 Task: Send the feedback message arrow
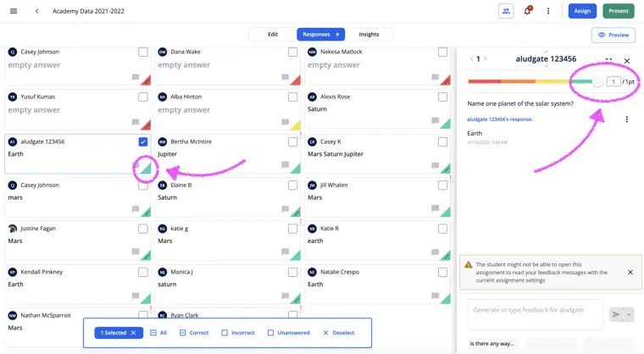tap(616, 314)
